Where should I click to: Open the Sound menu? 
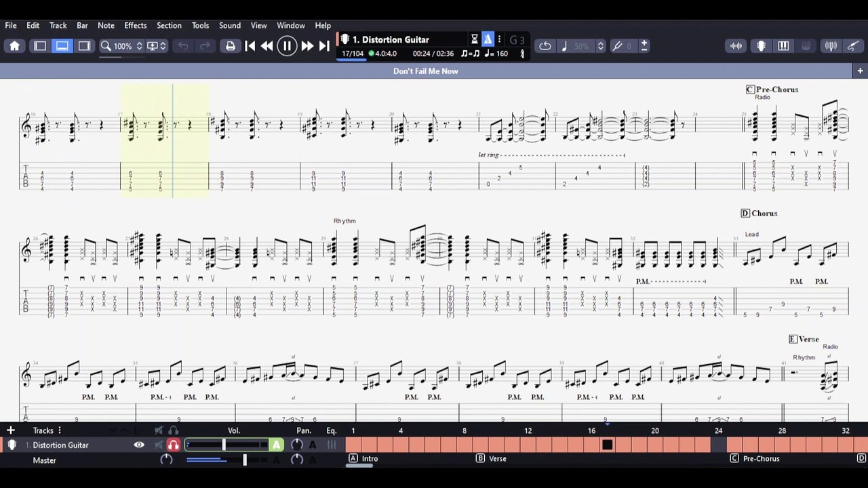(230, 26)
